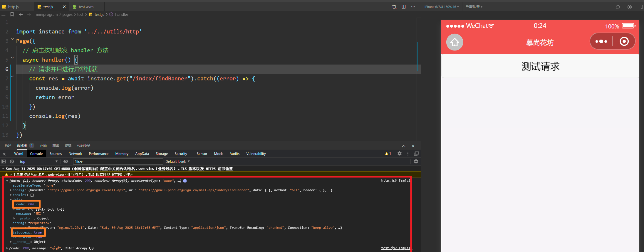
Task: Open DevTools vertical dots menu
Action: coord(408,153)
